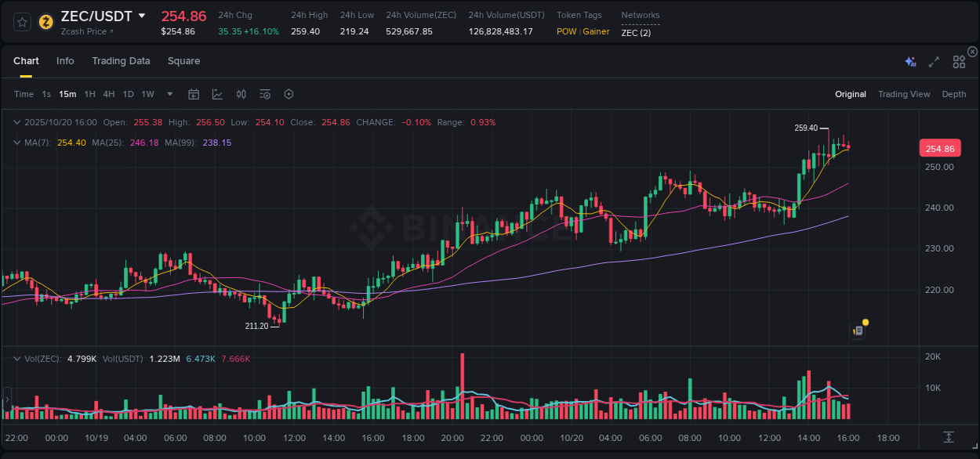Click the current price label 254.86
This screenshot has height=459, width=980.
point(939,148)
